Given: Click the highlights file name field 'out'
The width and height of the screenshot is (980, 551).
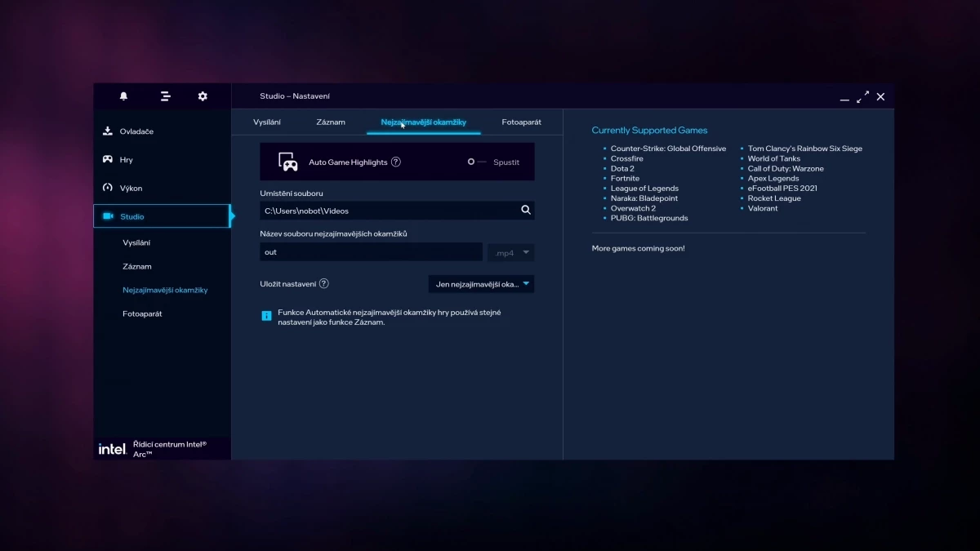Looking at the screenshot, I should (371, 252).
